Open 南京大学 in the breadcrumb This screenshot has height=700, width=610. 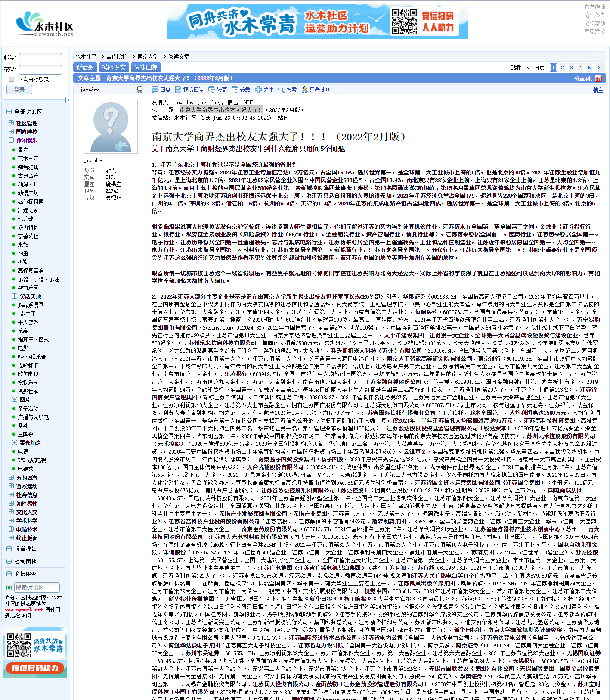[148, 56]
